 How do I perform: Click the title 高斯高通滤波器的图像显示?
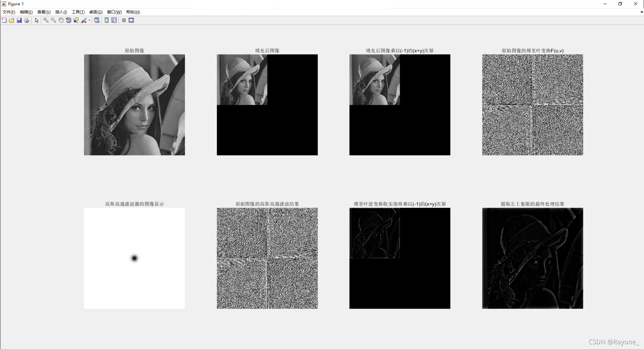134,204
